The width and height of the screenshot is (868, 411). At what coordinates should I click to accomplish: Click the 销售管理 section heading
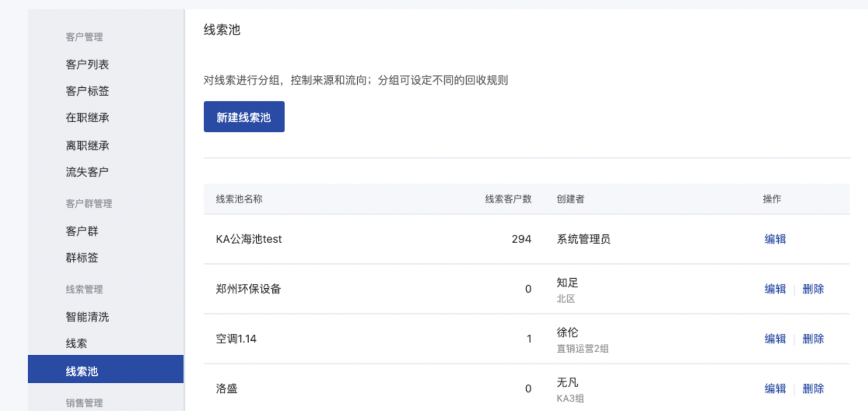click(84, 403)
